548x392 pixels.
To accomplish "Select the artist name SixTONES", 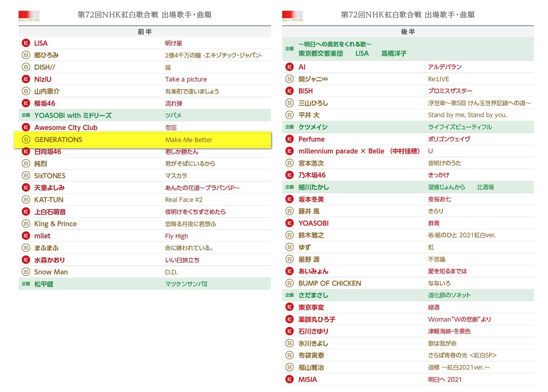I will (x=50, y=176).
